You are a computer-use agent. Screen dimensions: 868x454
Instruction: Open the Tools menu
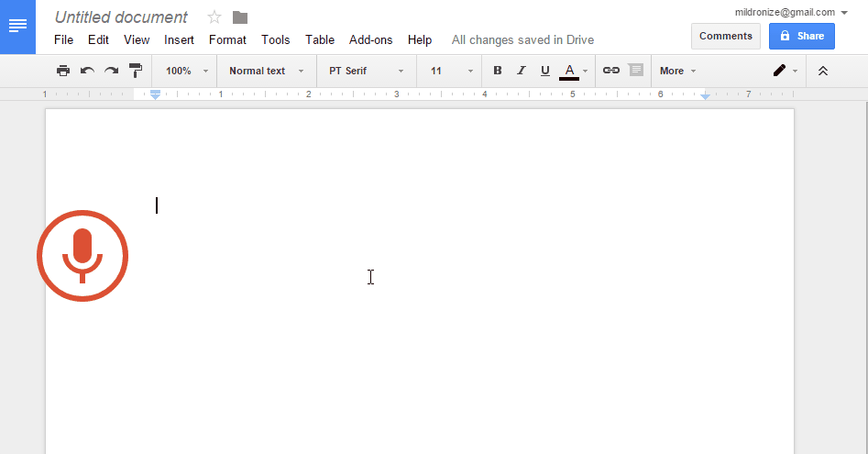[276, 39]
